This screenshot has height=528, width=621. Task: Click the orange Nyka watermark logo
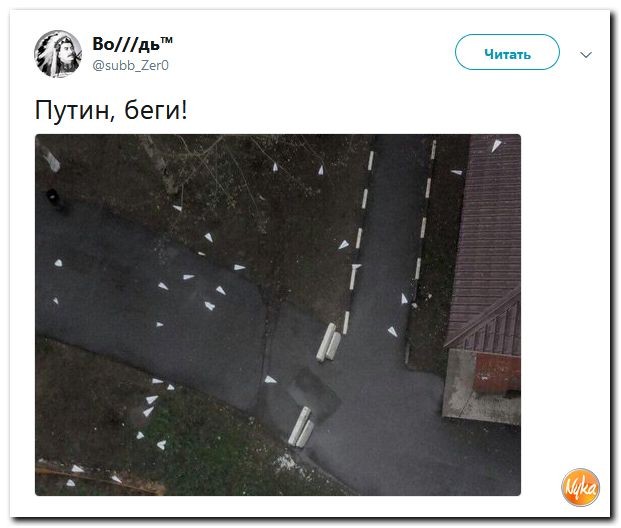coord(581,487)
